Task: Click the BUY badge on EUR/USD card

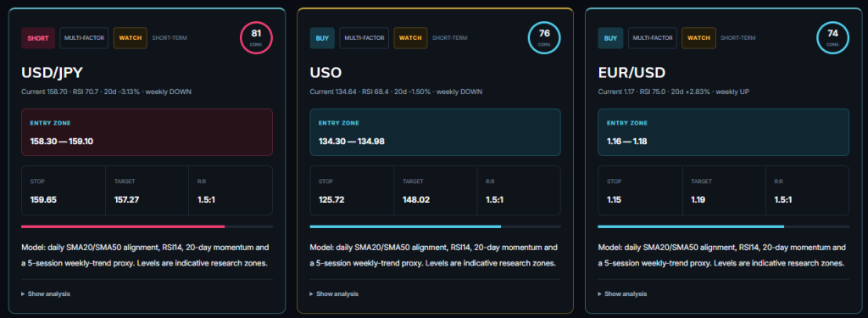Action: pyautogui.click(x=610, y=38)
